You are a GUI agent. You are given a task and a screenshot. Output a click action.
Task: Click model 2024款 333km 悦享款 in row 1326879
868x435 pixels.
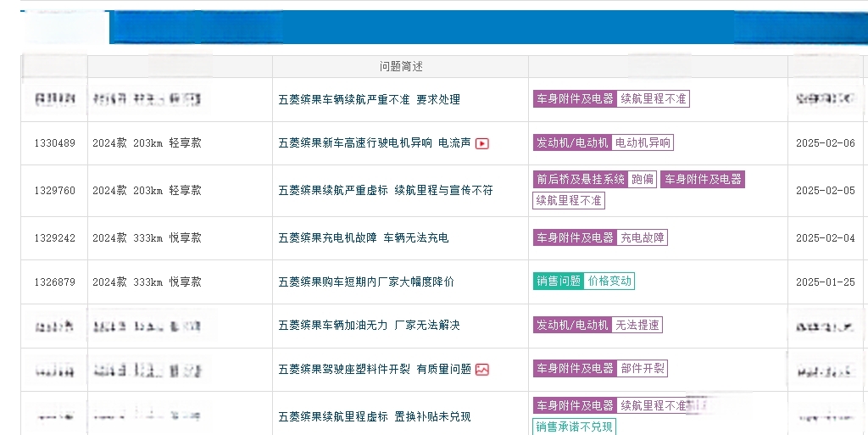147,282
